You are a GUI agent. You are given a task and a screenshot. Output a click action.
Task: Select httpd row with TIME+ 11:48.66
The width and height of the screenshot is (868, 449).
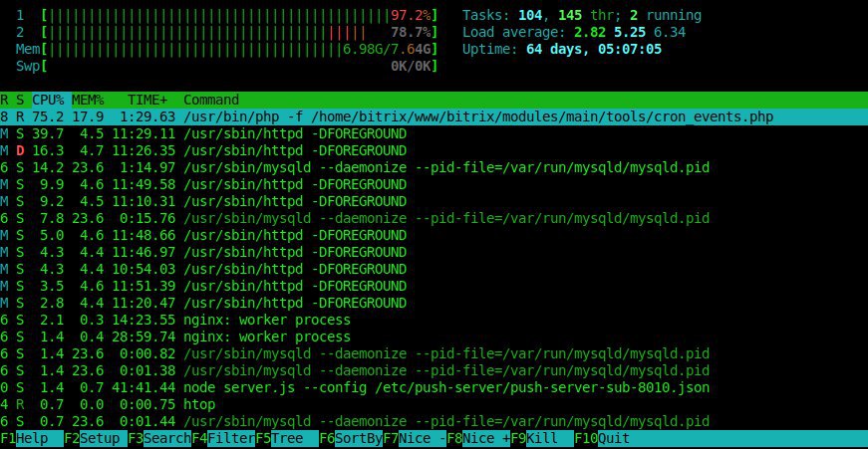(x=434, y=235)
